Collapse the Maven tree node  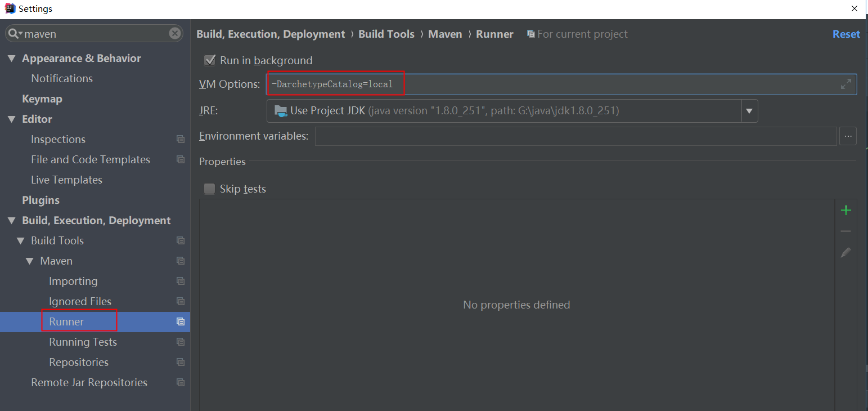[30, 261]
